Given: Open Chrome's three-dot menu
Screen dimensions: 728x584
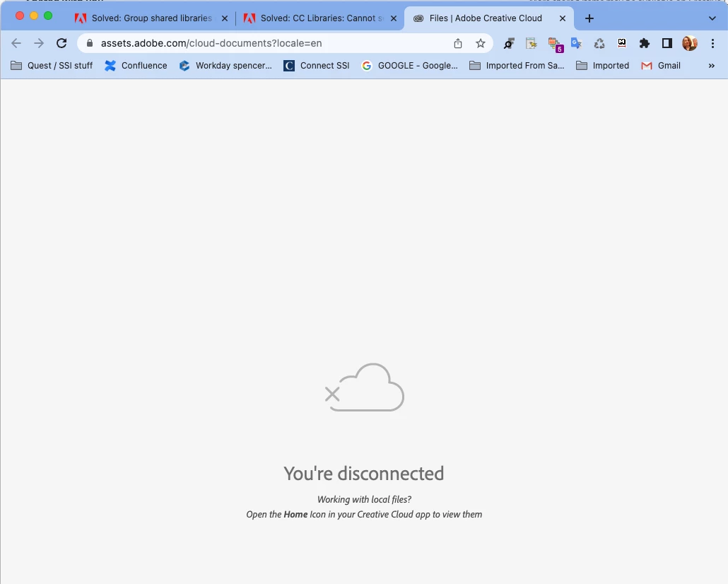Looking at the screenshot, I should coord(712,43).
